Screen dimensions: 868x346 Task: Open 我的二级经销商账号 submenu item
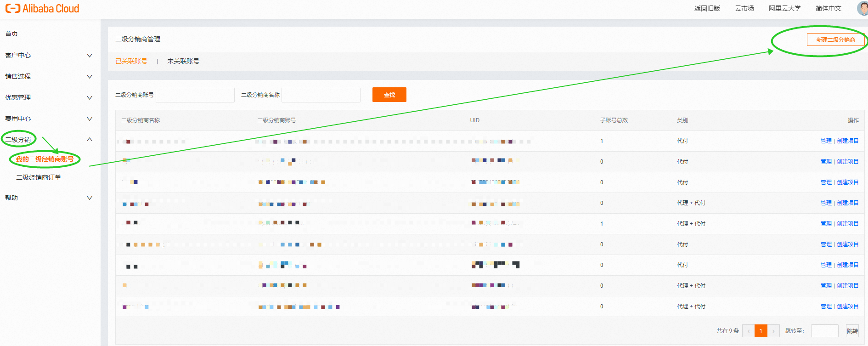pyautogui.click(x=45, y=159)
